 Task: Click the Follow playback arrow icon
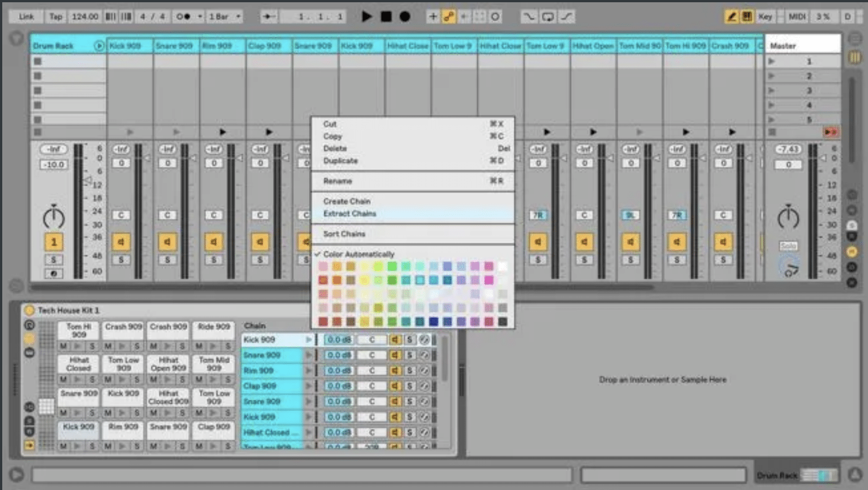pyautogui.click(x=269, y=16)
